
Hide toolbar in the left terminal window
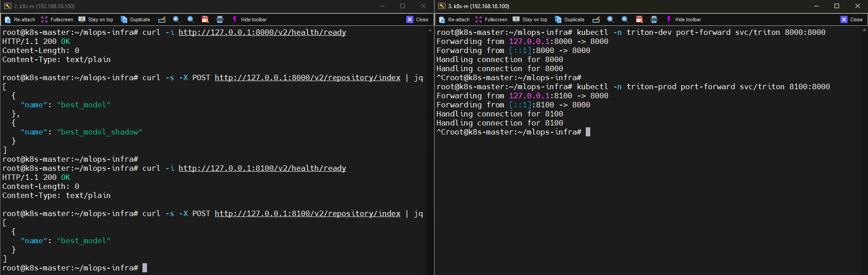pyautogui.click(x=249, y=19)
